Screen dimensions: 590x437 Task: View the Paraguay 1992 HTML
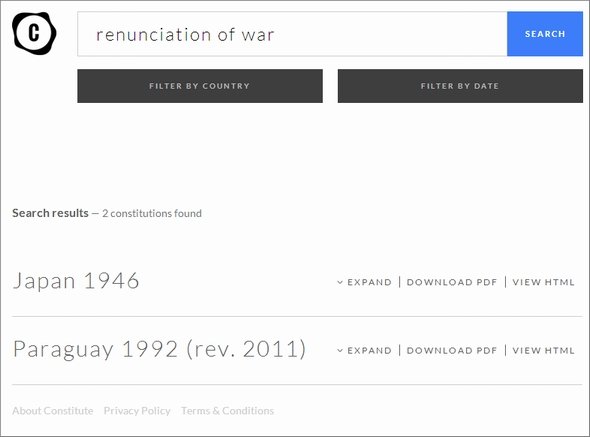pyautogui.click(x=543, y=350)
